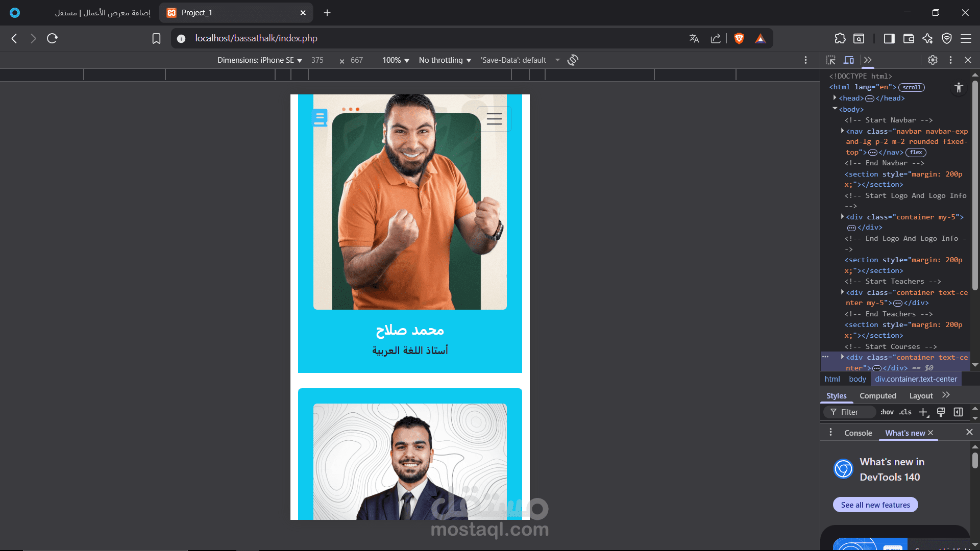Click See all new features
The height and width of the screenshot is (551, 980).
point(875,505)
